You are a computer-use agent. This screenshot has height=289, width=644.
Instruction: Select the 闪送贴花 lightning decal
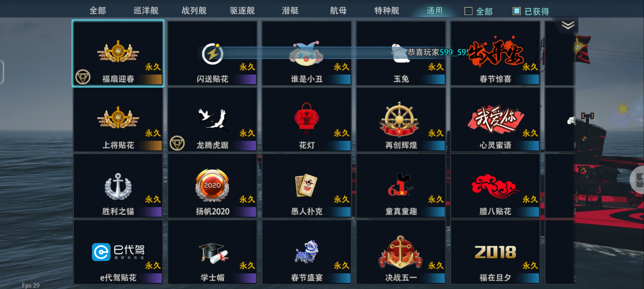tap(212, 53)
